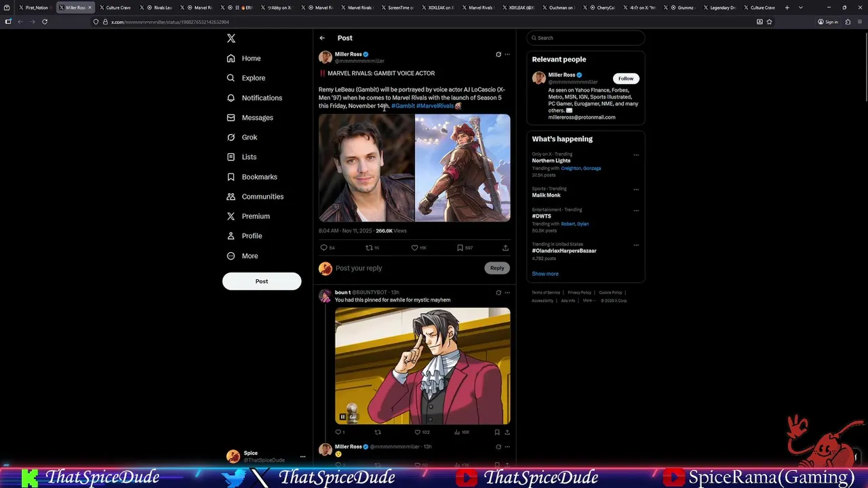This screenshot has height=488, width=868.
Task: Open more options on Miller Ross 13h reply
Action: [x=507, y=447]
